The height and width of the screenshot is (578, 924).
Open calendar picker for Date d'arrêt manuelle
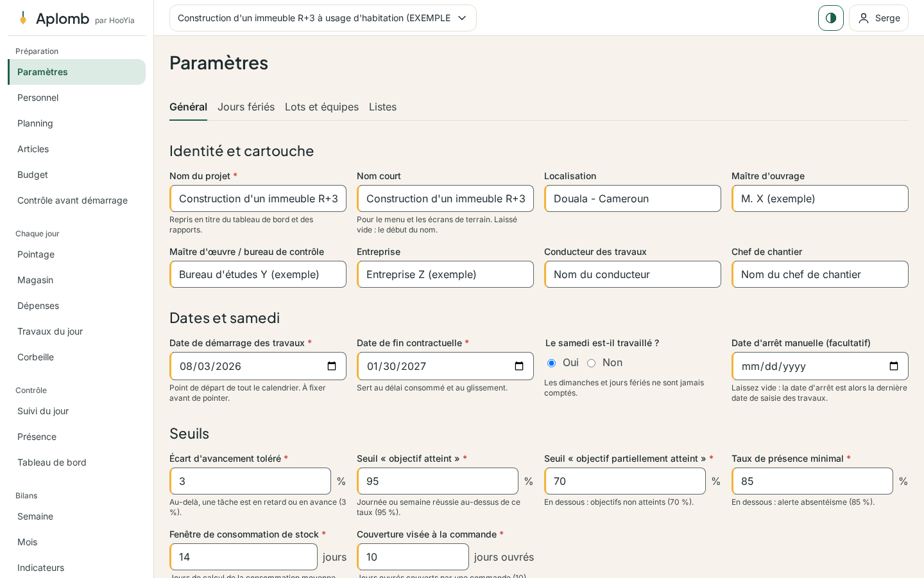(x=894, y=366)
